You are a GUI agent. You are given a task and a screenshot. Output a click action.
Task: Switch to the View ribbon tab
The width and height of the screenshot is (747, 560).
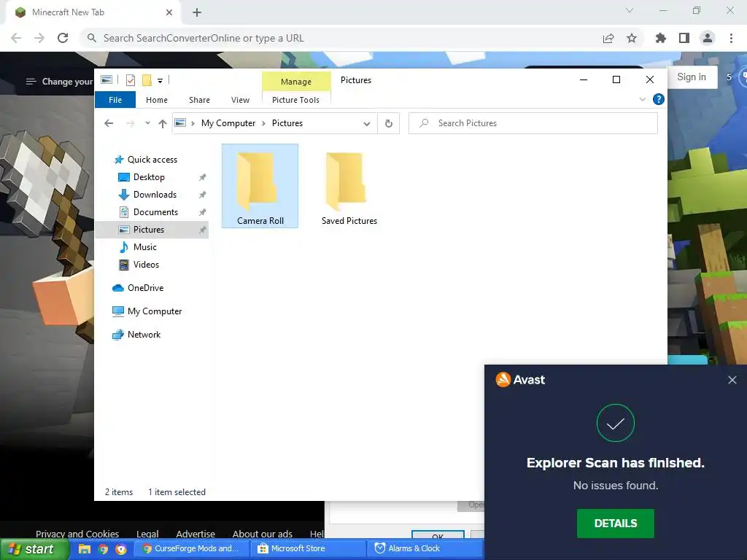[x=240, y=99]
